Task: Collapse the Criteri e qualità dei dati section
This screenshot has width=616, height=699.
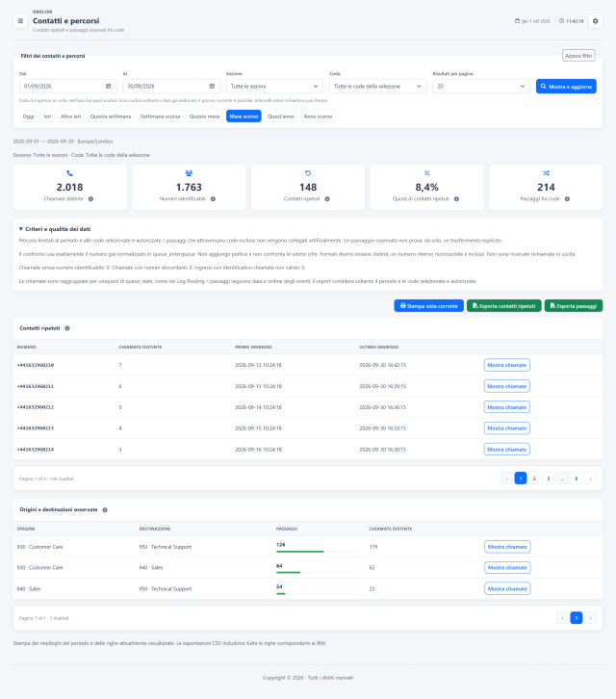Action: [x=55, y=229]
